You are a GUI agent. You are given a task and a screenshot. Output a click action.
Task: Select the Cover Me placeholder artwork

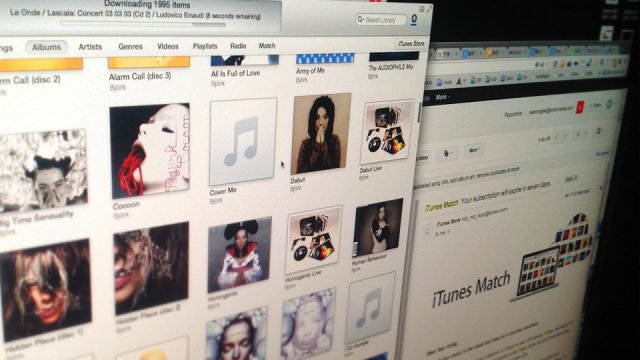pyautogui.click(x=243, y=141)
